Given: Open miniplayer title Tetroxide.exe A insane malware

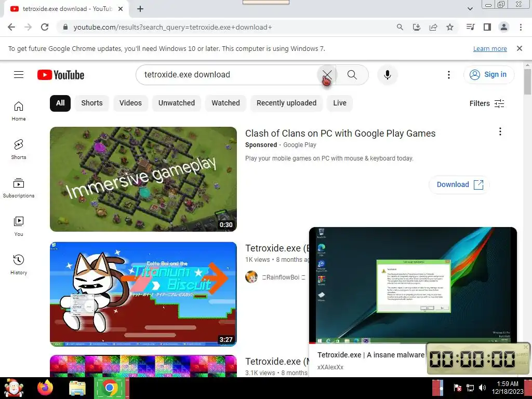Looking at the screenshot, I should pos(371,355).
